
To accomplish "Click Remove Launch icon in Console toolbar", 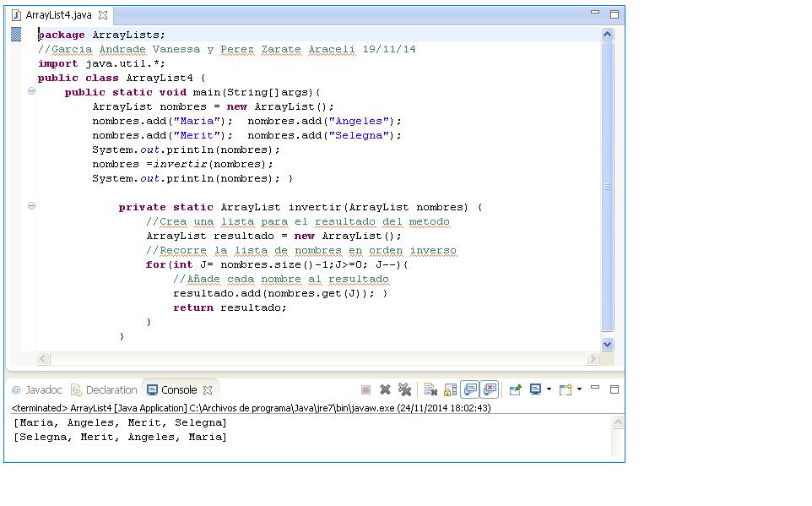I will tap(385, 389).
